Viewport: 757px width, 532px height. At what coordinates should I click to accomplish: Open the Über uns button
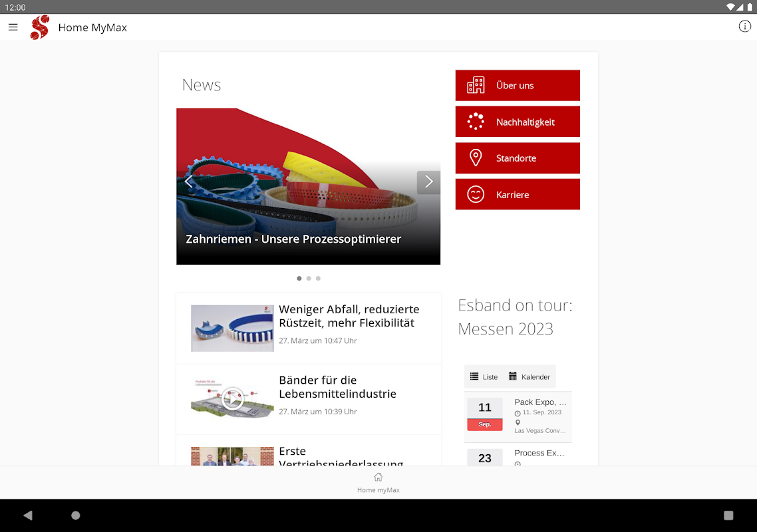tap(518, 85)
